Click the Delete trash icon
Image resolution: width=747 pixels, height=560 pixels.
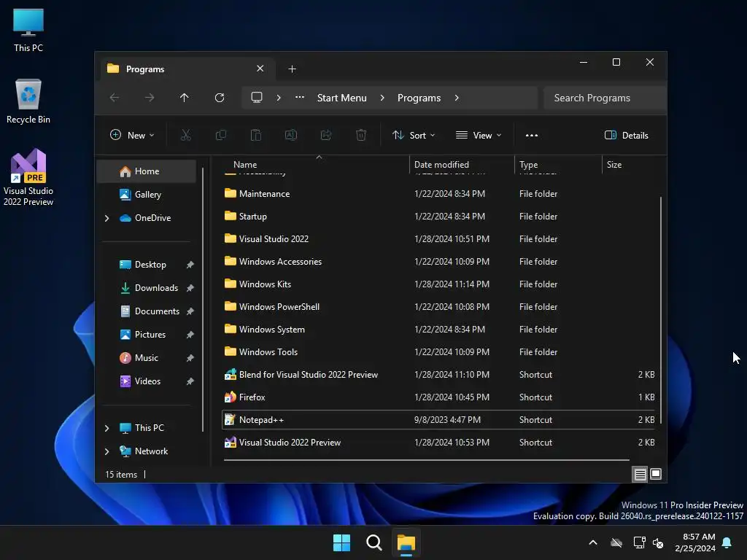[x=361, y=135]
